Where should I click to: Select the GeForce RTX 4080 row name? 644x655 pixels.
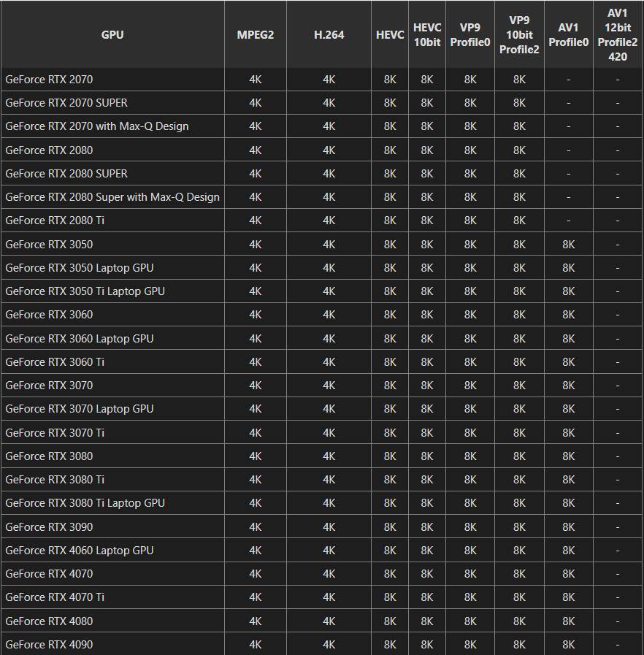click(x=49, y=621)
